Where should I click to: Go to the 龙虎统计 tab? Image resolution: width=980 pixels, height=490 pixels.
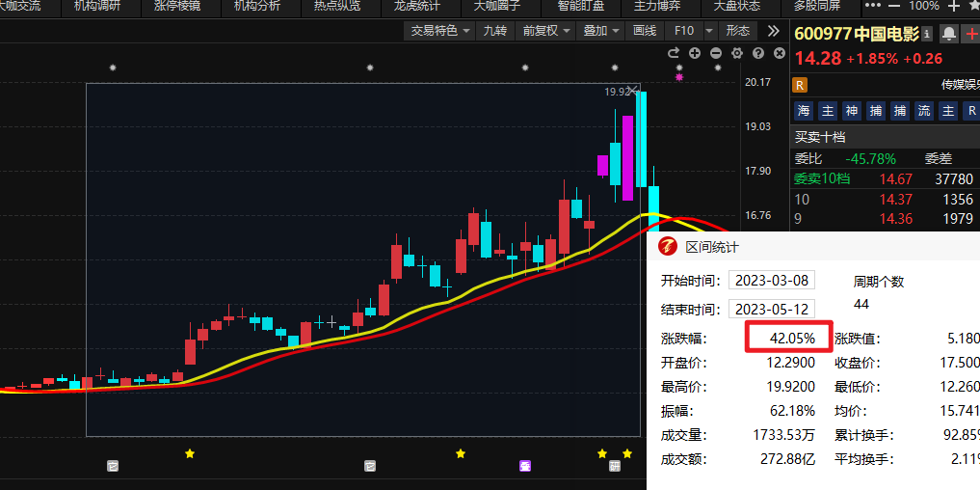click(x=417, y=7)
